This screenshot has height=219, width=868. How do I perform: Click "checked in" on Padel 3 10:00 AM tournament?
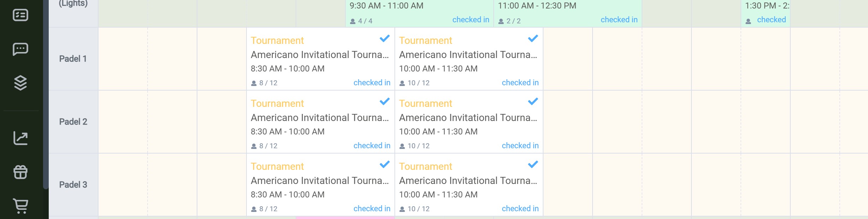tap(520, 209)
